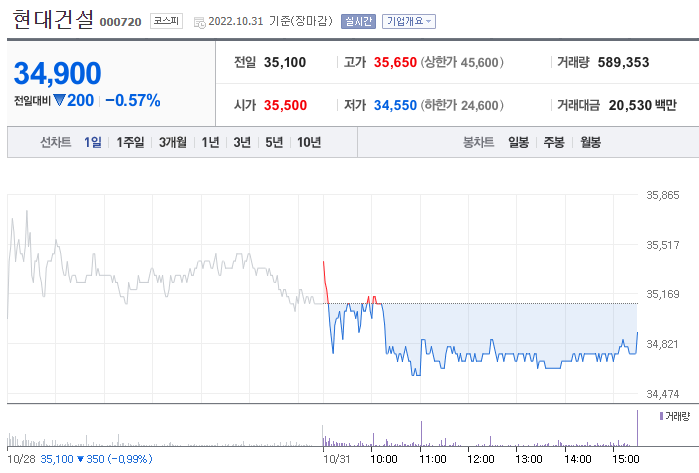Click the 거래량 value 589,353

623,62
